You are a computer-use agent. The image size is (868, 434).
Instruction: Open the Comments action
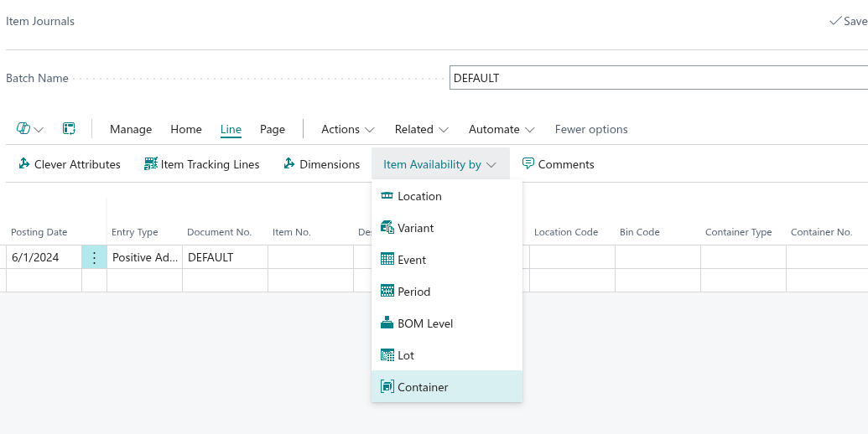pyautogui.click(x=558, y=164)
